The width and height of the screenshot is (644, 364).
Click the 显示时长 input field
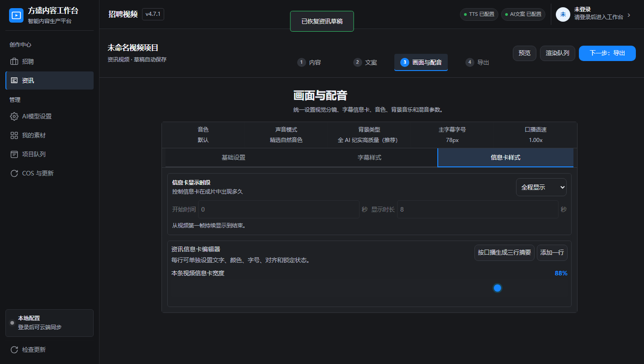478,209
